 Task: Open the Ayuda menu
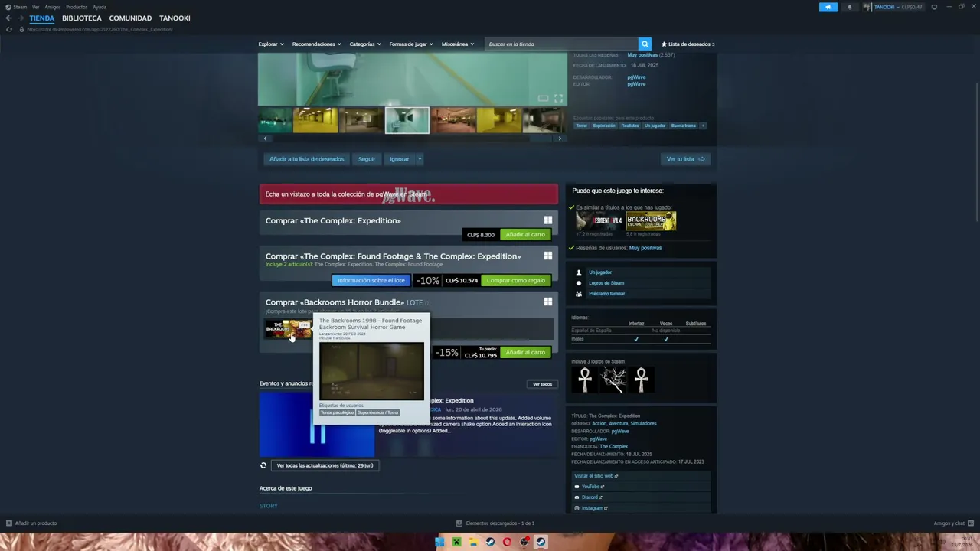[100, 7]
